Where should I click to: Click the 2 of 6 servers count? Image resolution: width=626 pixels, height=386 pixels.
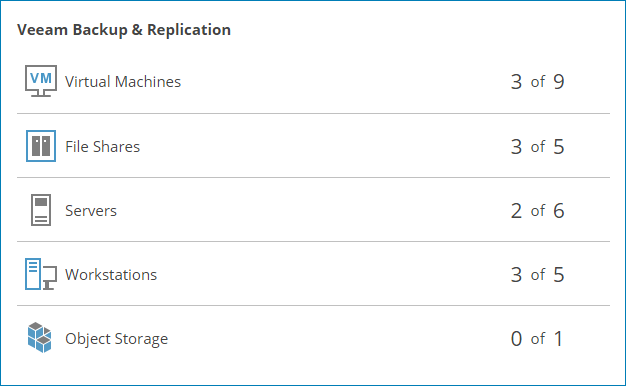point(537,211)
